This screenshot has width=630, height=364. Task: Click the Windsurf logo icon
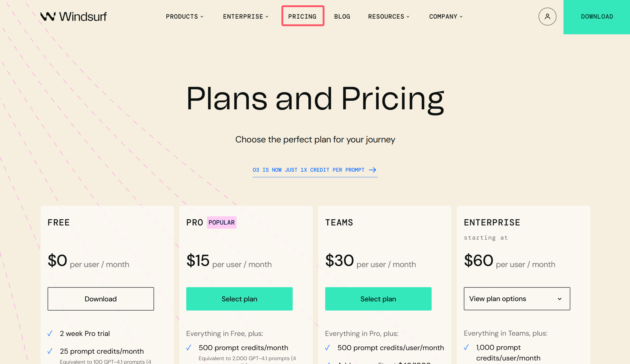pyautogui.click(x=48, y=17)
